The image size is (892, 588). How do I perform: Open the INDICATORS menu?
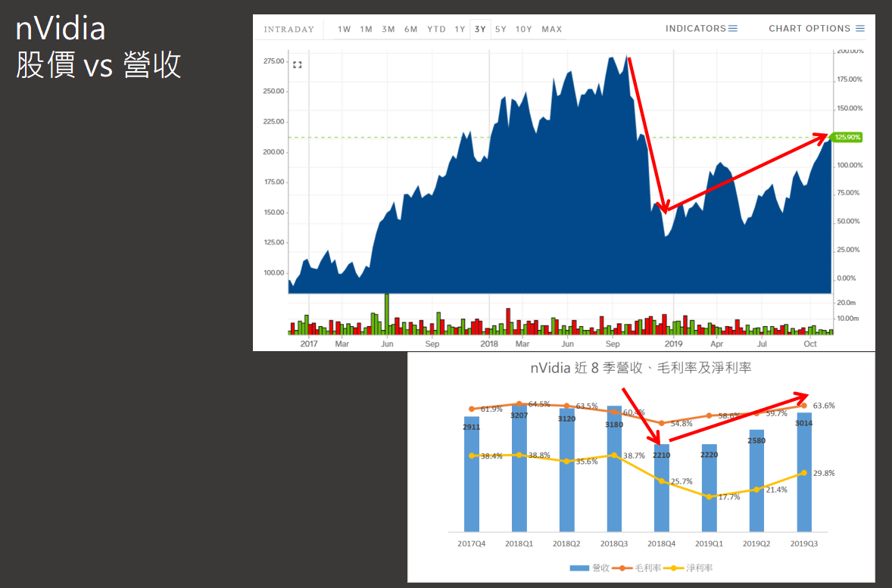click(701, 29)
